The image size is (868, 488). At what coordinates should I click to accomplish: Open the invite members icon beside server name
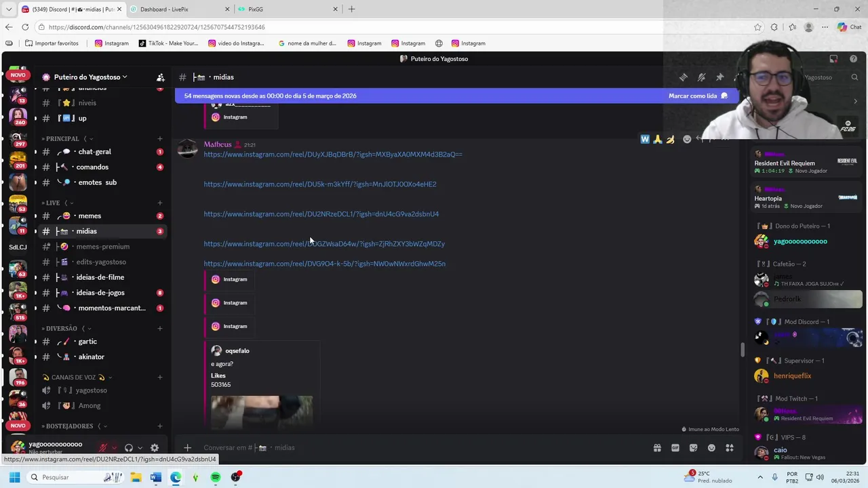point(161,77)
